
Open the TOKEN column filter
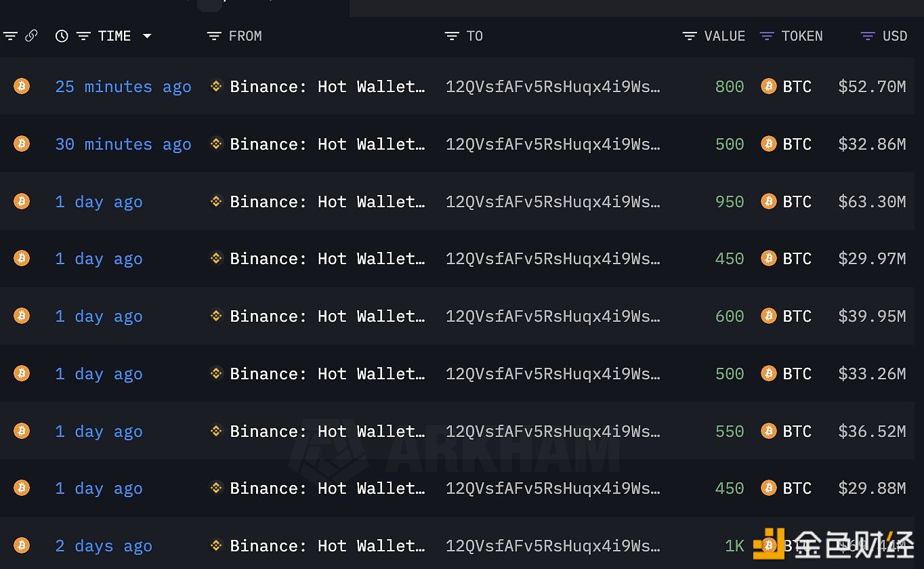click(767, 36)
